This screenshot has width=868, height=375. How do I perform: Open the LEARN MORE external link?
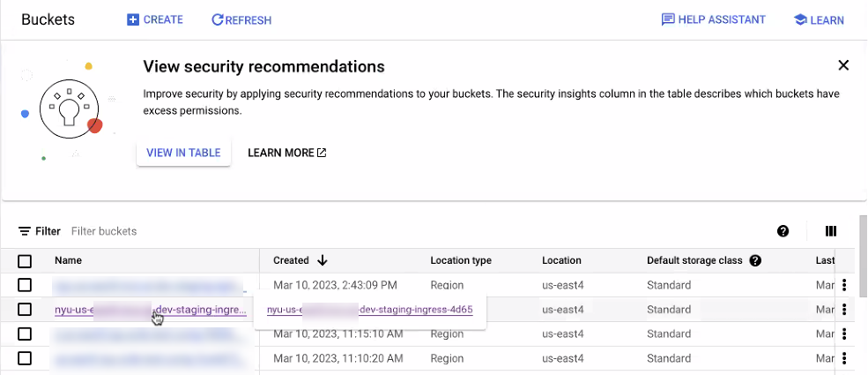tap(286, 153)
